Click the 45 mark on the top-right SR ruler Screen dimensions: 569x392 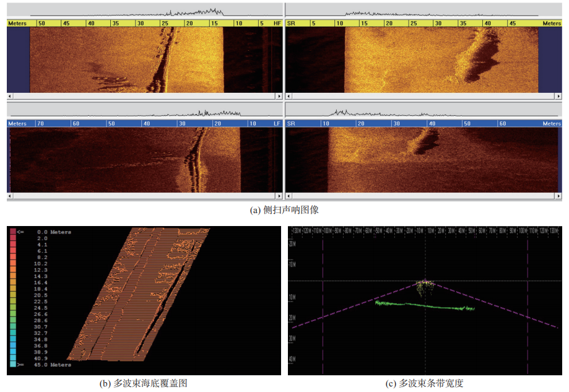513,24
